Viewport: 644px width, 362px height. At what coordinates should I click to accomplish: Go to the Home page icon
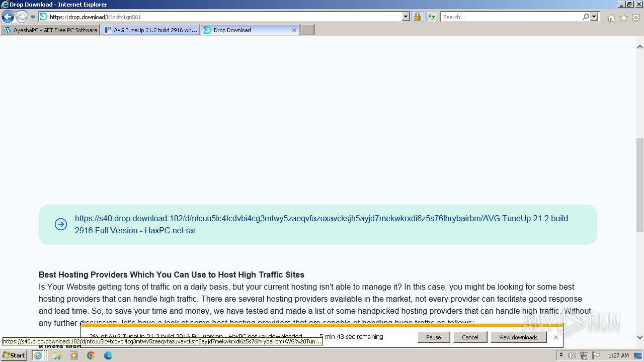click(611, 18)
